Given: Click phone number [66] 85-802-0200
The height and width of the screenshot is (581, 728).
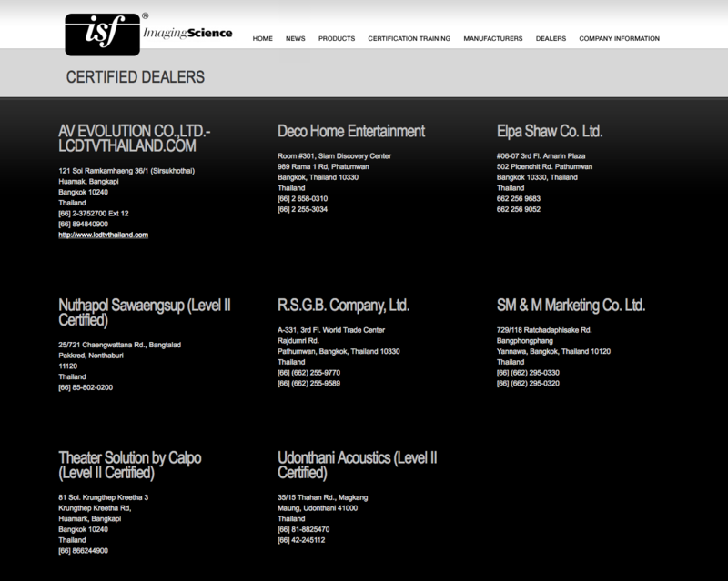Looking at the screenshot, I should tap(86, 387).
